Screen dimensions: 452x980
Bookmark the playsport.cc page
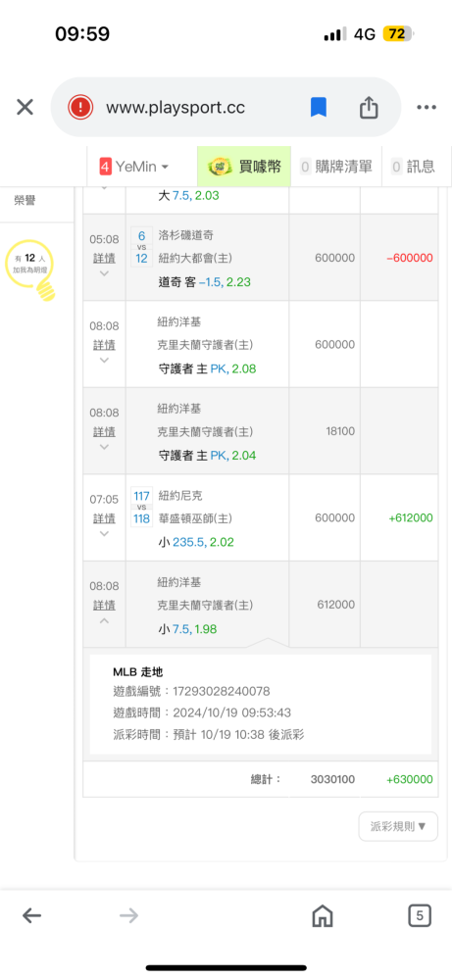319,108
